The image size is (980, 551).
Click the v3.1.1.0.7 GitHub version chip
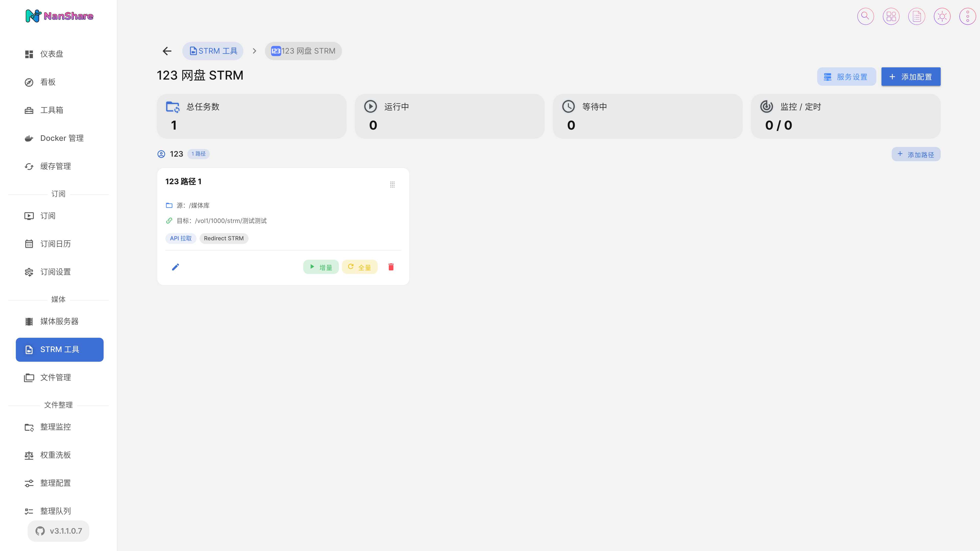pos(59,531)
